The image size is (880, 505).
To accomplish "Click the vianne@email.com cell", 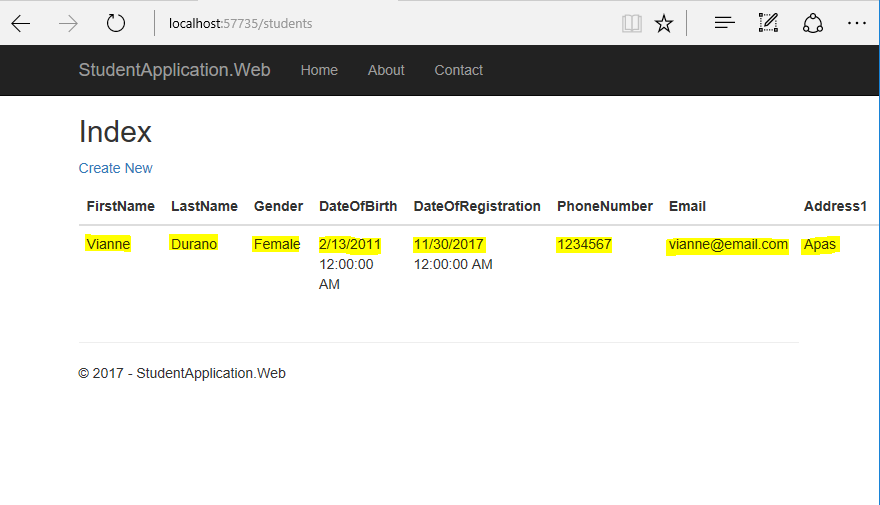I will click(728, 245).
